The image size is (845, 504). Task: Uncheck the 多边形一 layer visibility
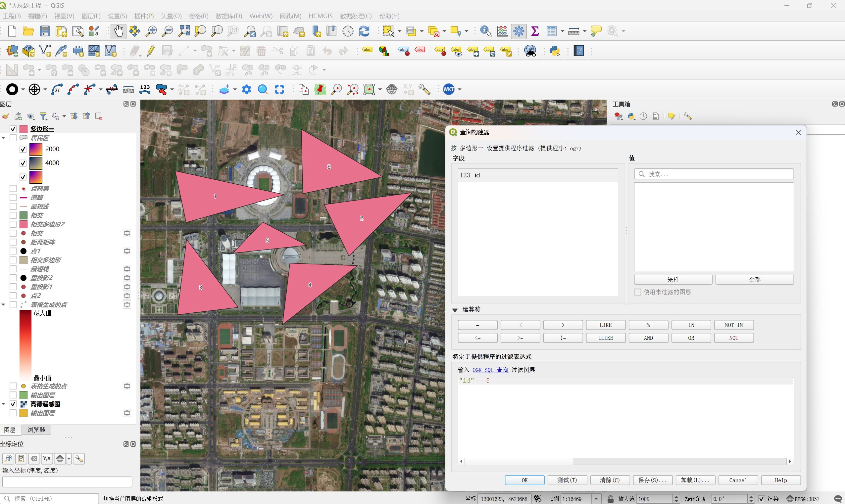pos(13,129)
